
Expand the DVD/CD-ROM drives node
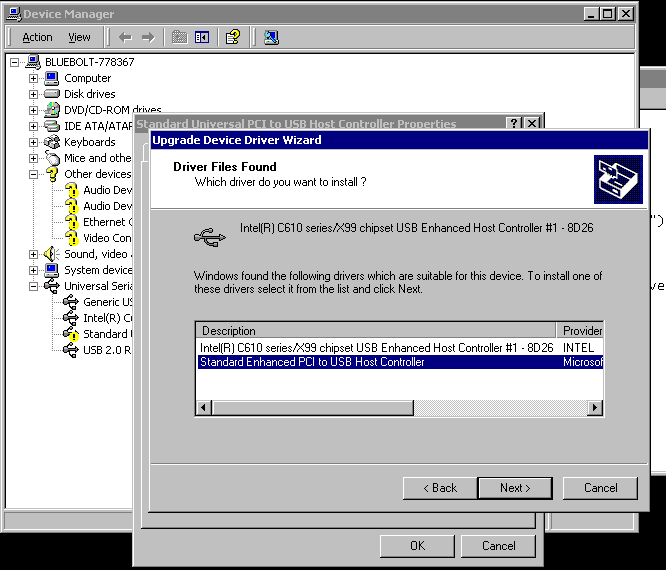33,110
